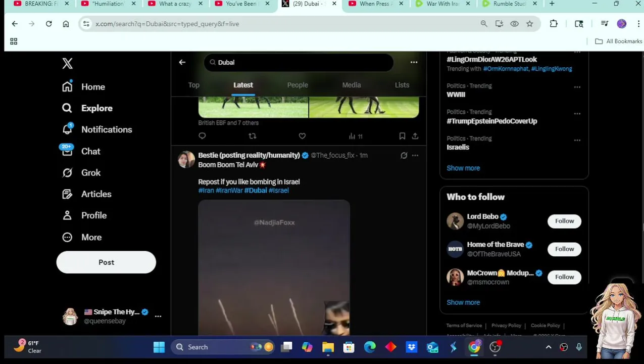This screenshot has width=644, height=364.
Task: Open the #Iran hashtag
Action: click(x=206, y=191)
